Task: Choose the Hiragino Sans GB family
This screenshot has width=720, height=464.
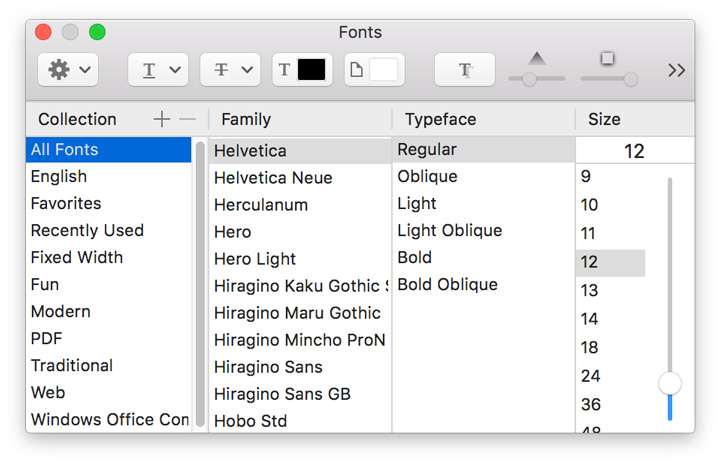Action: point(299,394)
